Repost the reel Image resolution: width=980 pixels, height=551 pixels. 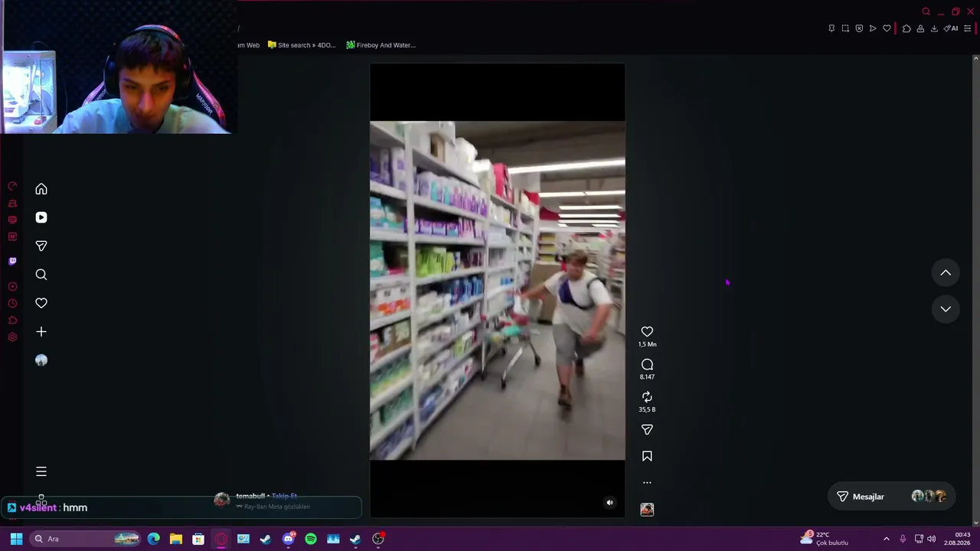point(647,396)
